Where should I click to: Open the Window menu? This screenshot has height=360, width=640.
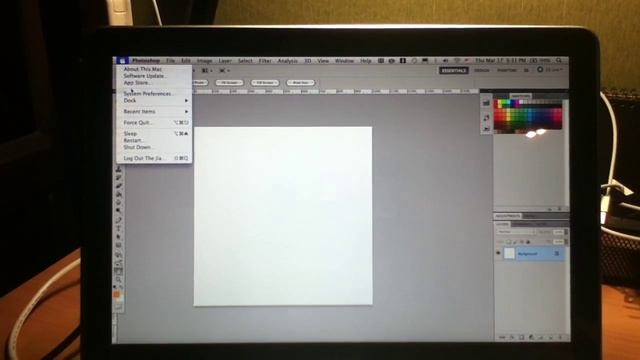point(344,61)
